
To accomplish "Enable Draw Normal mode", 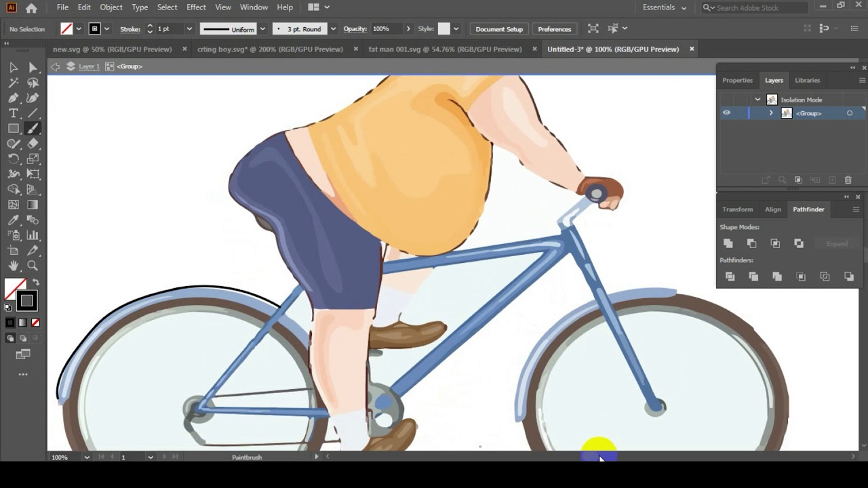I will tap(10, 338).
